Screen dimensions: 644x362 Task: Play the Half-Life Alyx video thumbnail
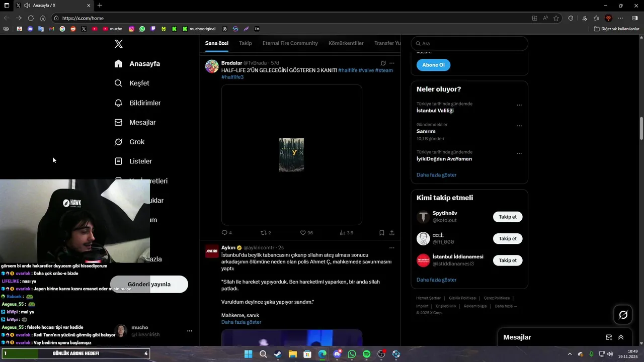pos(292,155)
